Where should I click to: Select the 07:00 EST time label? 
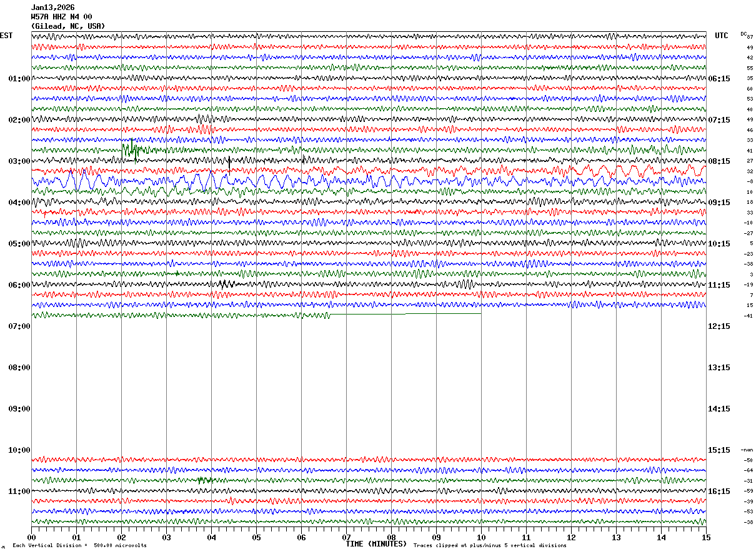point(19,326)
